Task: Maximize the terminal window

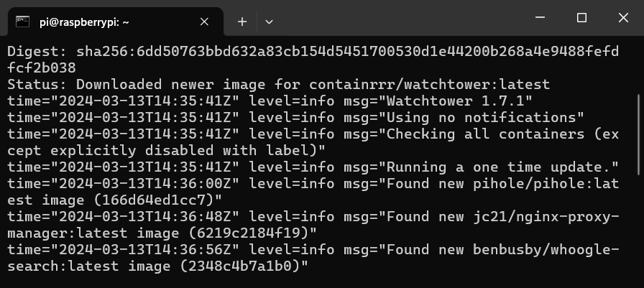Action: [x=581, y=17]
